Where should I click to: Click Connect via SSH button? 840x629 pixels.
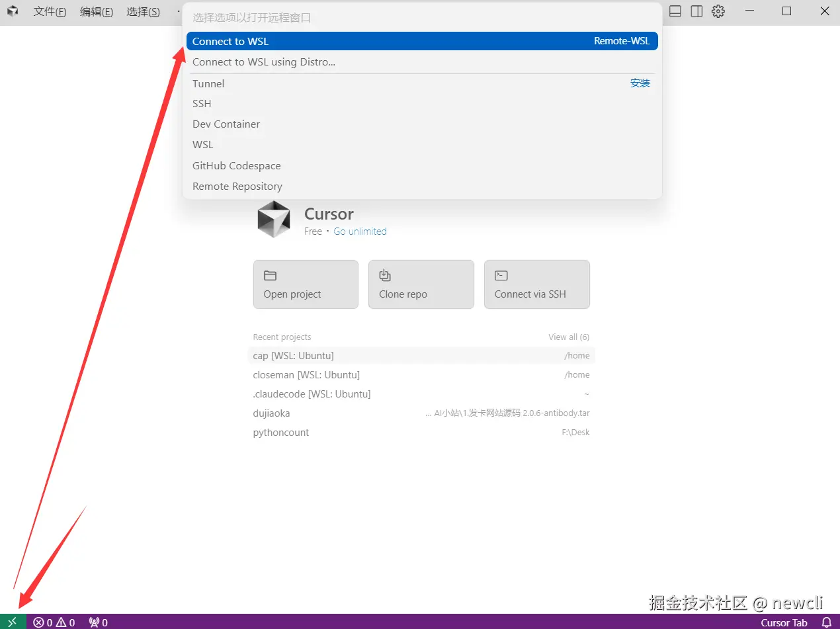[x=537, y=284]
